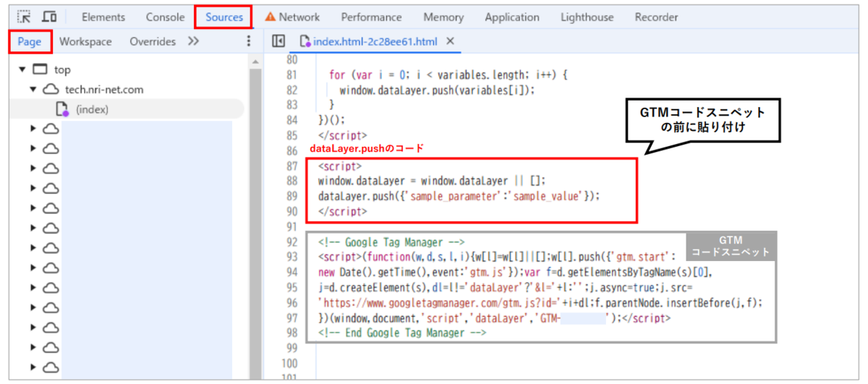This screenshot has height=384, width=868.
Task: Show more navigator tabs with the chevrons
Action: pos(193,41)
